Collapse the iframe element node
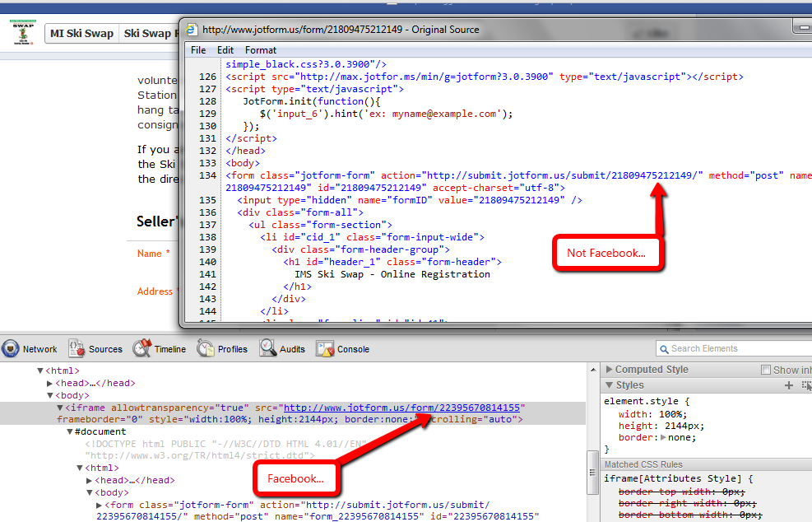 (60, 408)
